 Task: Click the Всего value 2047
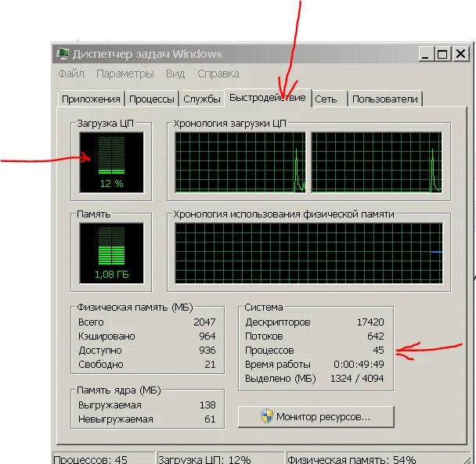pyautogui.click(x=204, y=322)
